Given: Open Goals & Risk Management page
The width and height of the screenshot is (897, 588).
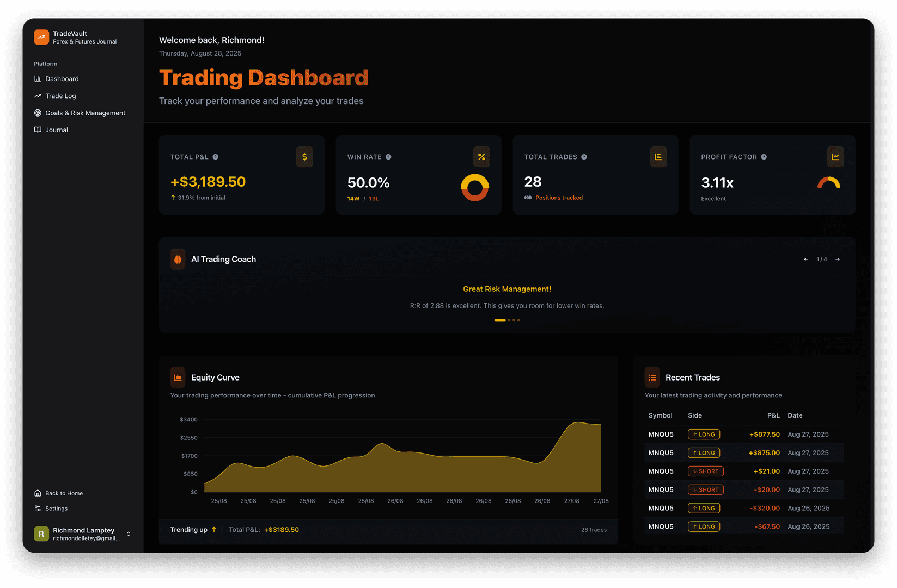Looking at the screenshot, I should point(85,113).
